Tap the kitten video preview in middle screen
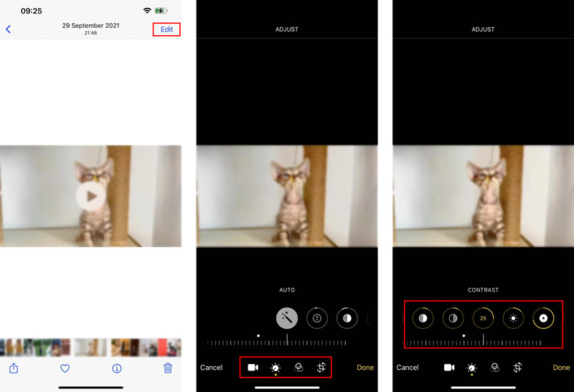Viewport: 574px width, 392px height. [287, 196]
